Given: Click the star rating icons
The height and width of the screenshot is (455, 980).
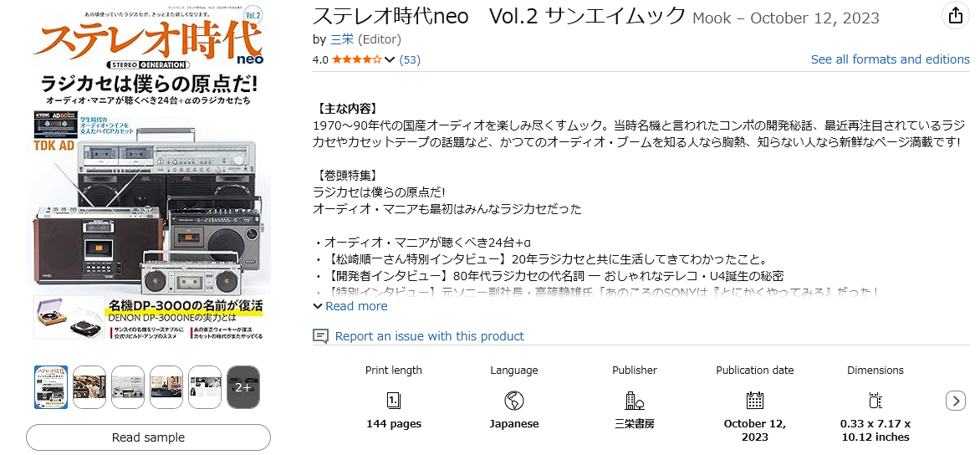Looking at the screenshot, I should click(x=357, y=59).
